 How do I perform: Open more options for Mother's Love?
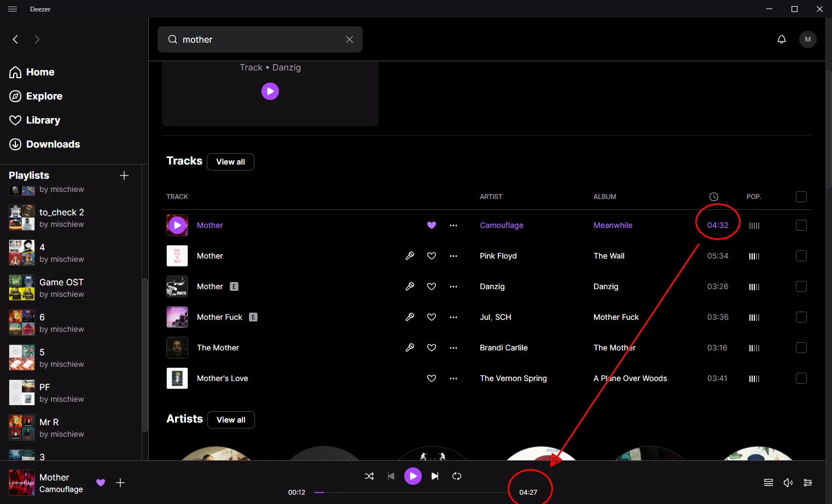pyautogui.click(x=453, y=378)
